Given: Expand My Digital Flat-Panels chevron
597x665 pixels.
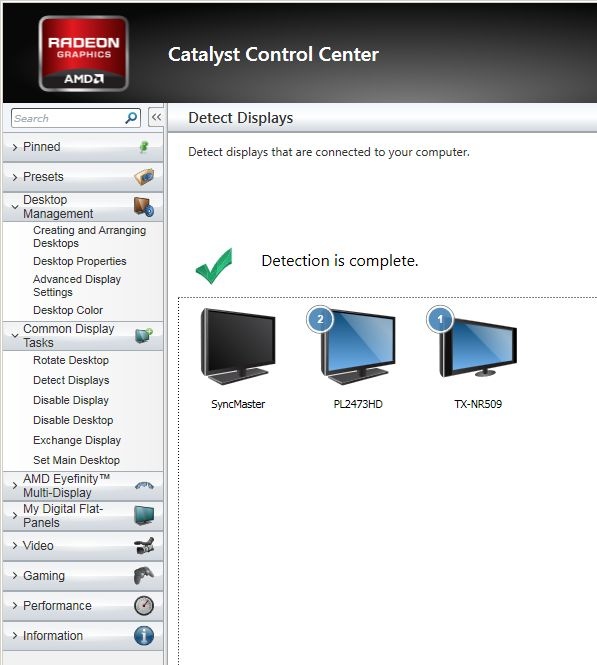Looking at the screenshot, I should click(15, 516).
